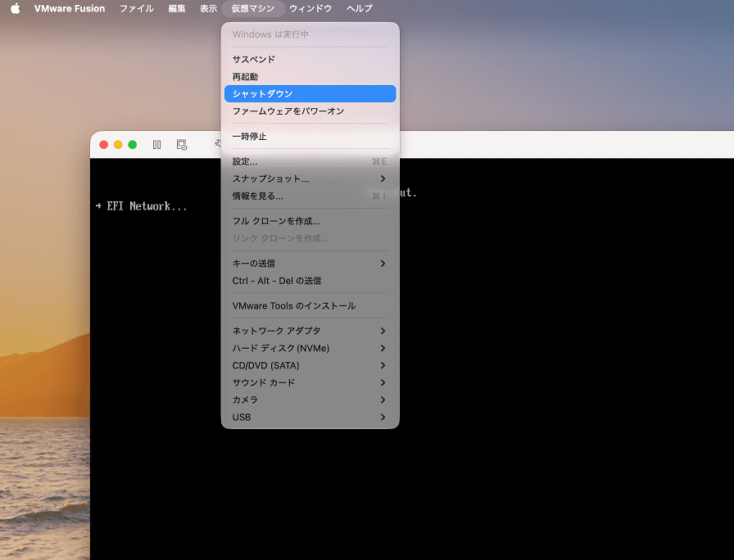This screenshot has width=734, height=560.
Task: Open the 編集 menu
Action: [177, 8]
